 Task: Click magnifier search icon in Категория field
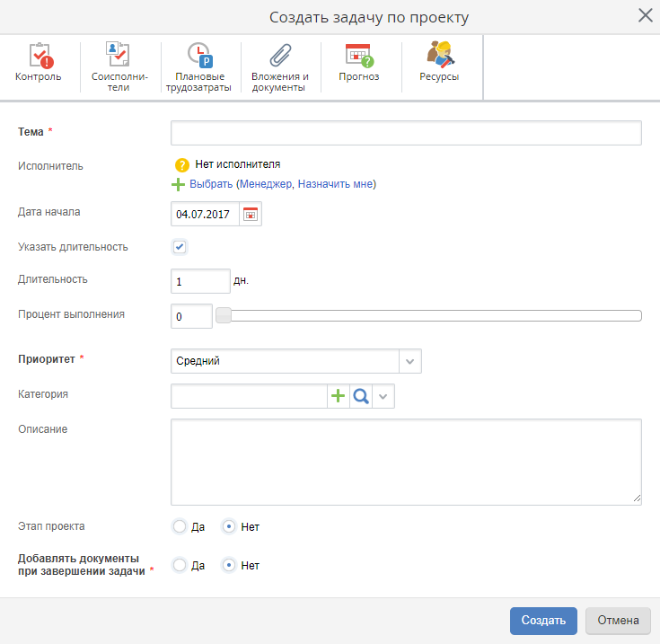pyautogui.click(x=361, y=396)
